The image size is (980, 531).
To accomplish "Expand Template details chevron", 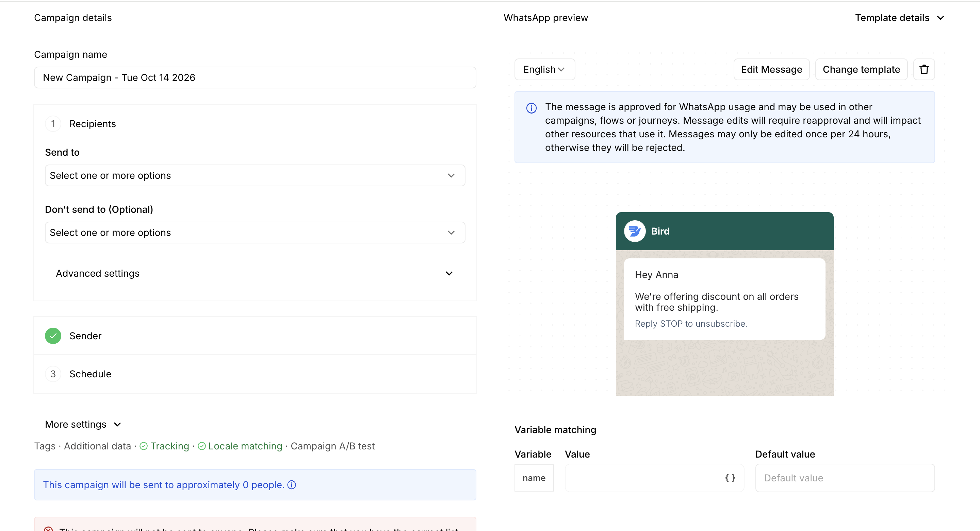I will coord(940,18).
